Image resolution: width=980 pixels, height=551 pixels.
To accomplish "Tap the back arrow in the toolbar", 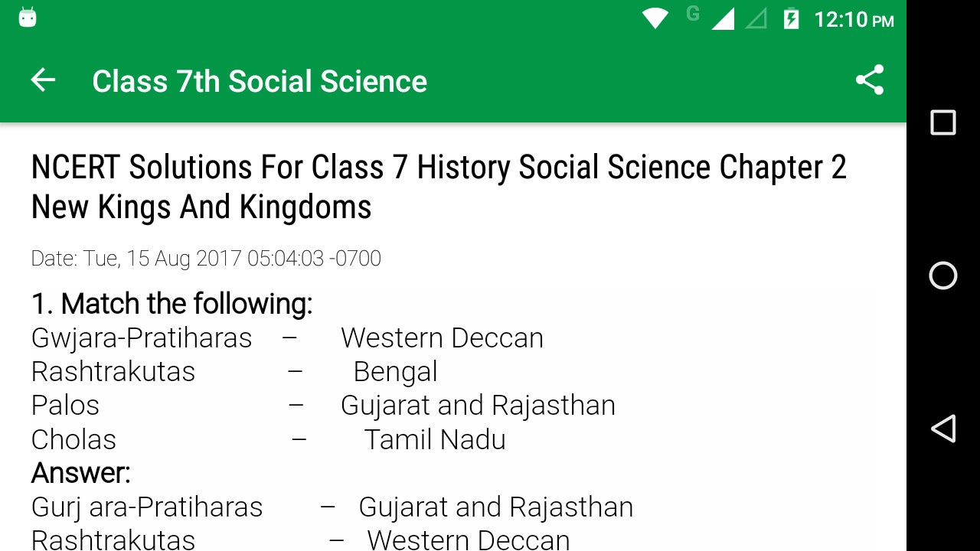I will tap(43, 80).
